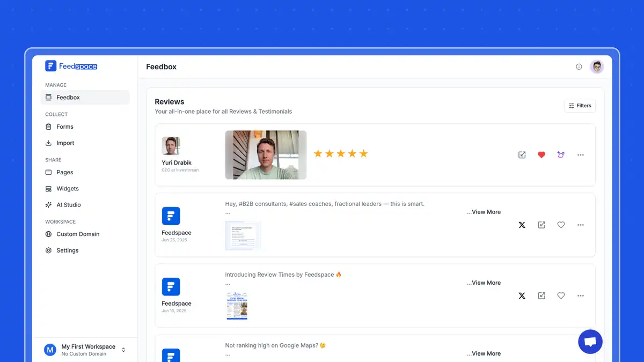Image resolution: width=644 pixels, height=362 pixels.
Task: Open more options for Yuri Drabik review
Action: [580, 155]
